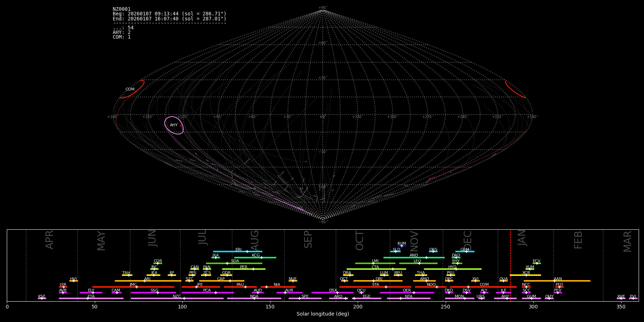Click the ETA shower label
This screenshot has width=644, height=322.
coord(91,297)
